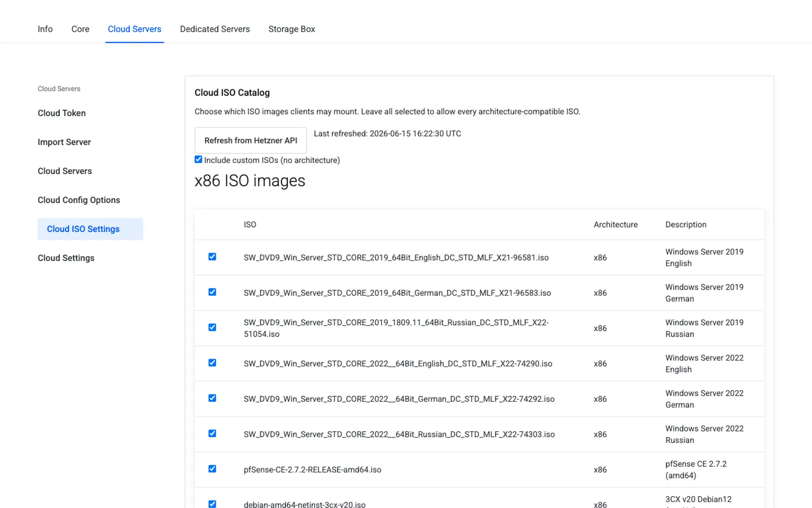The height and width of the screenshot is (508, 812).
Task: Open Cloud Token in the sidebar
Action: tap(61, 113)
